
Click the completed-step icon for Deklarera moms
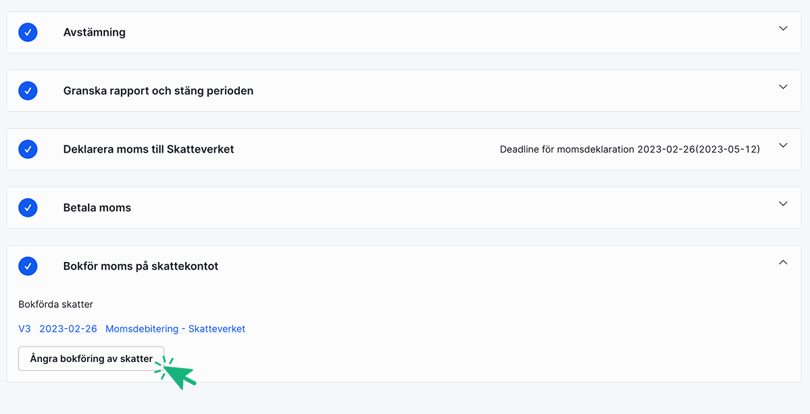coord(28,149)
